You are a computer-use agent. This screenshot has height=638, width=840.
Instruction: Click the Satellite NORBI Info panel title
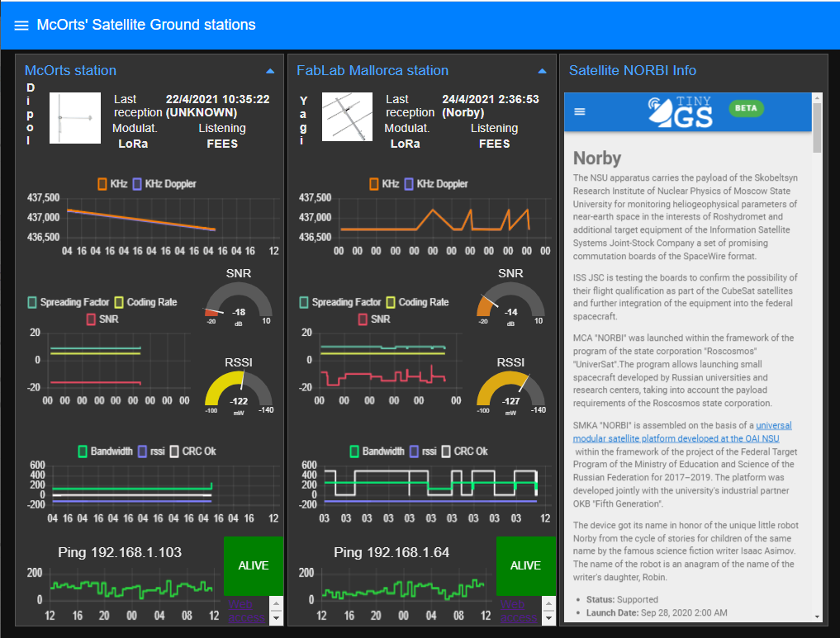point(632,70)
